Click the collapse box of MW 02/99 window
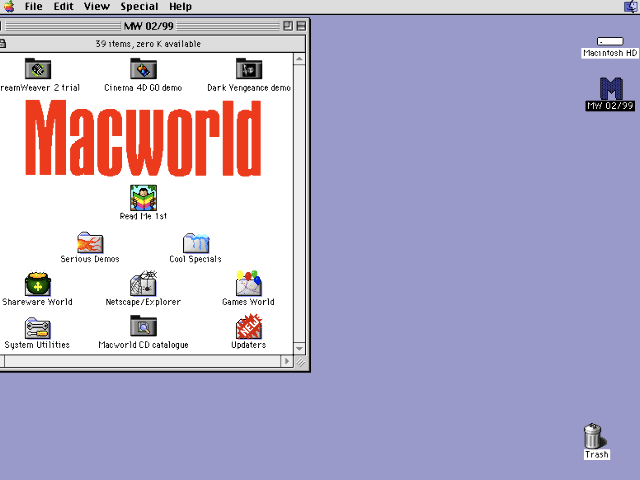The height and width of the screenshot is (480, 640). (301, 26)
